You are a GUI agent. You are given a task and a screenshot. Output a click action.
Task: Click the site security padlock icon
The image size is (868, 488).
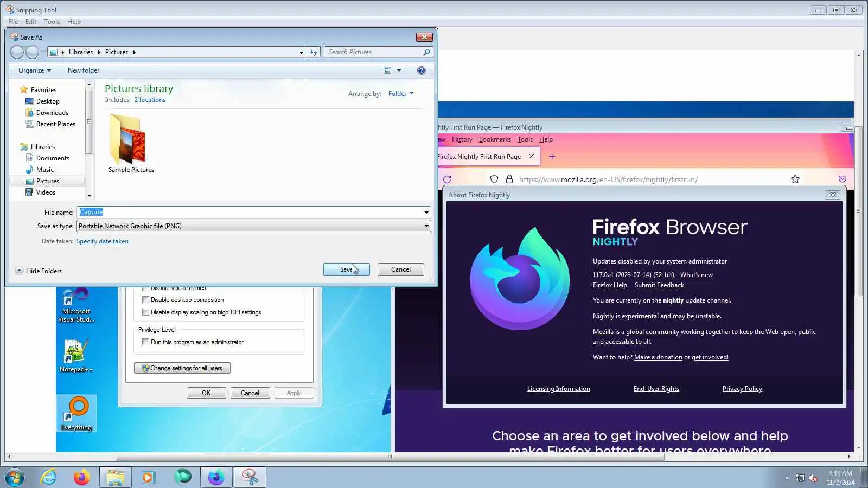coord(509,179)
